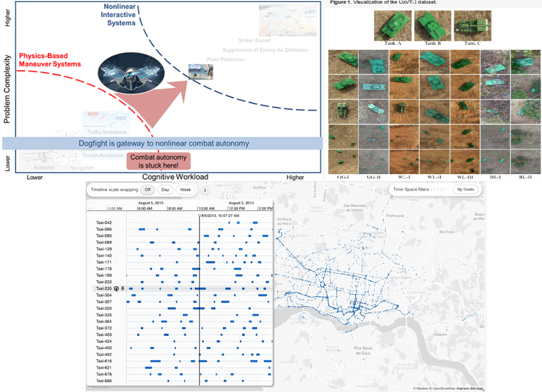Open the Improve this map link
The image size is (542, 392).
(x=470, y=388)
